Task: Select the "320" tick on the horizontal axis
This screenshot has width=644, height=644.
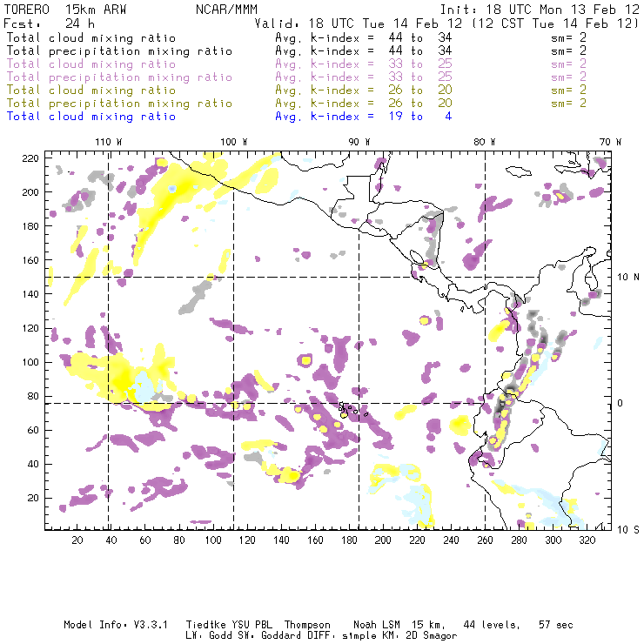Action: [587, 540]
